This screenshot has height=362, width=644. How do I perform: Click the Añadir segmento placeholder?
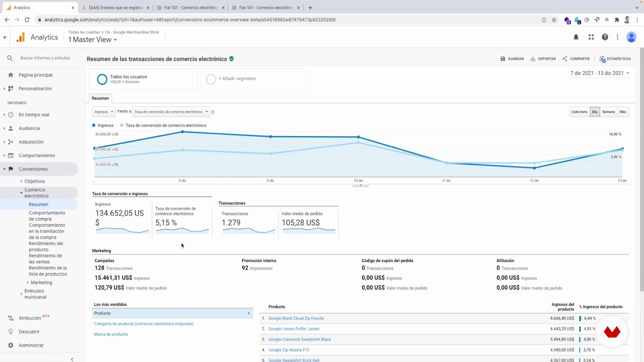coord(255,79)
